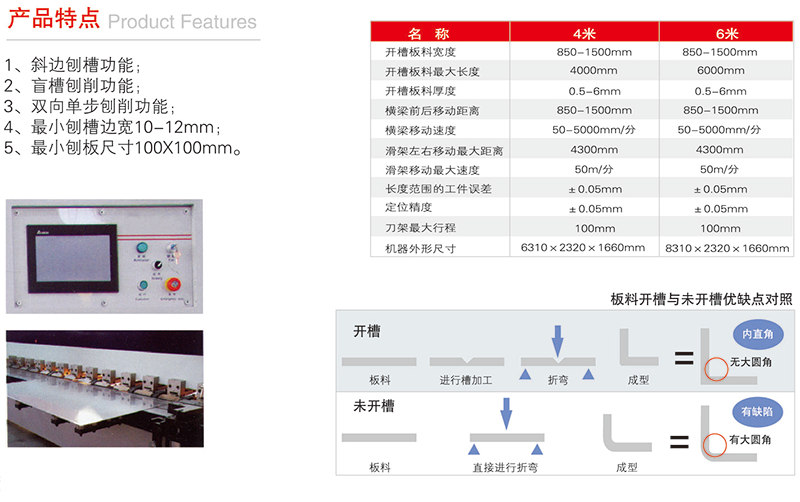The height and width of the screenshot is (502, 800).
Task: Click the blue down arrow above 直接进行折弯
Action: tap(506, 414)
